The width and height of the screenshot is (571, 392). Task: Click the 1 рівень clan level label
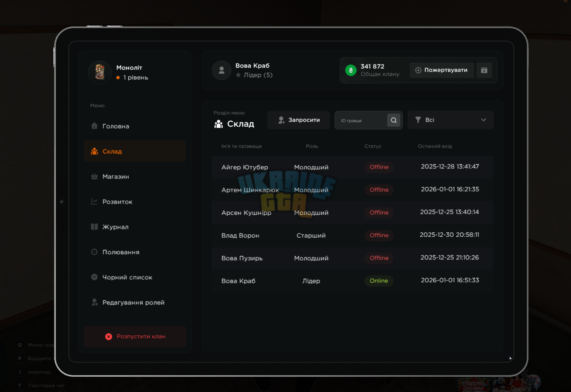(136, 78)
